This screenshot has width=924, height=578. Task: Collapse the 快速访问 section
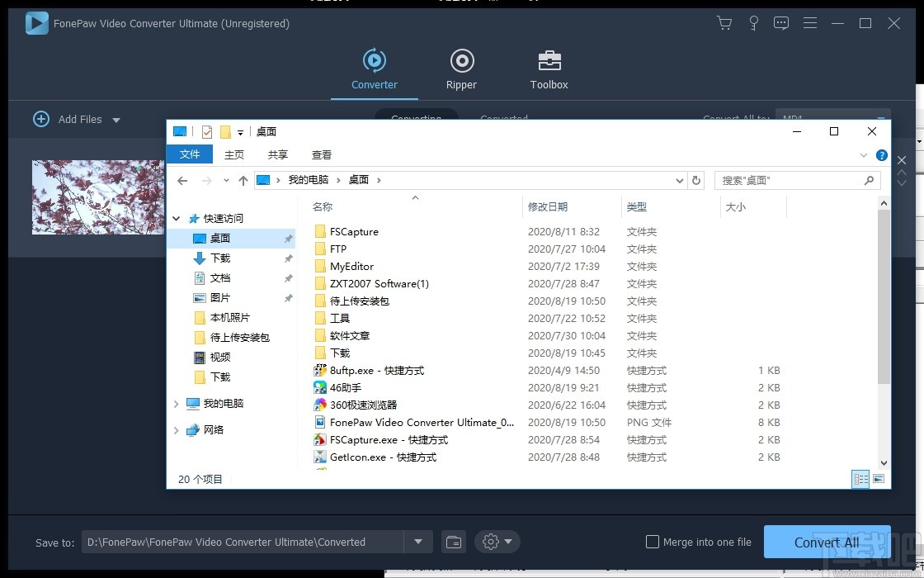[176, 218]
